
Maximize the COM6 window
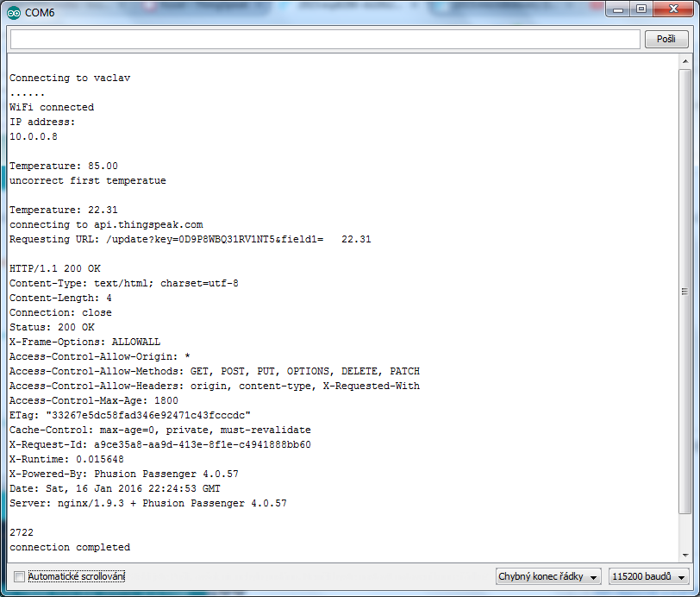(641, 9)
